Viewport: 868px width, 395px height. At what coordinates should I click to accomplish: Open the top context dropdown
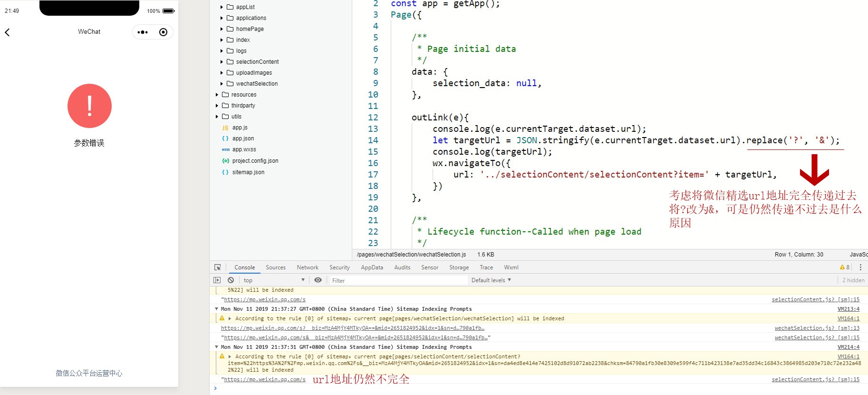click(x=274, y=280)
